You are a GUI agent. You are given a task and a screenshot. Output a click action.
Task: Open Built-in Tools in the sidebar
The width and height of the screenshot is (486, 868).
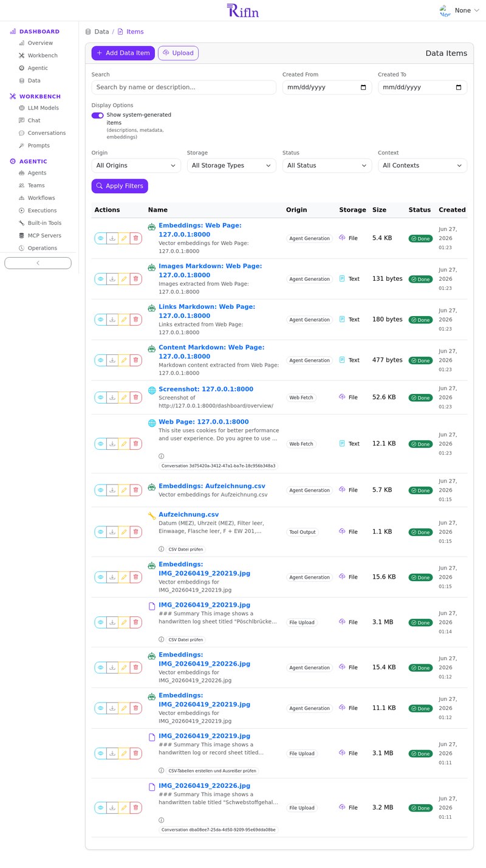pyautogui.click(x=44, y=223)
